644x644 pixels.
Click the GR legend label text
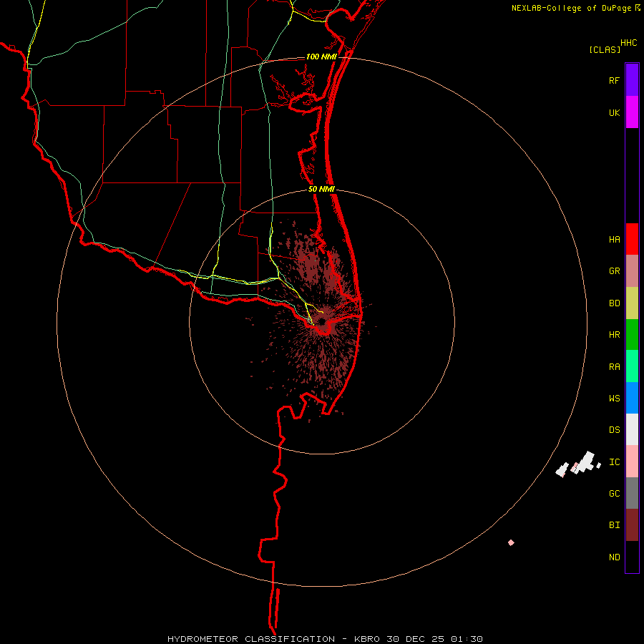coord(614,271)
